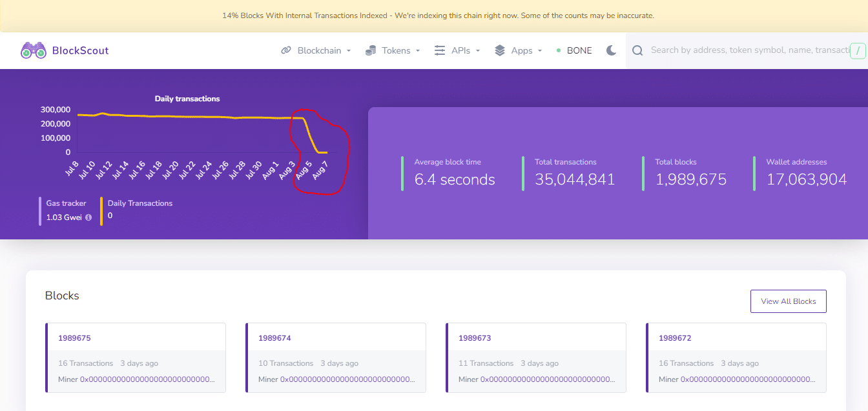Open block 1989675
This screenshot has width=868, height=411.
click(x=74, y=338)
